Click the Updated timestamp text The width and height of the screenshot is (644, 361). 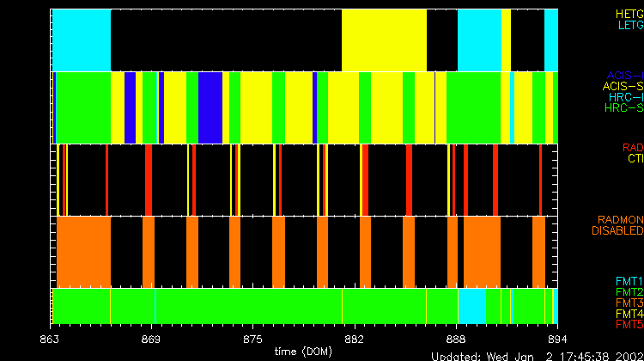[537, 356]
